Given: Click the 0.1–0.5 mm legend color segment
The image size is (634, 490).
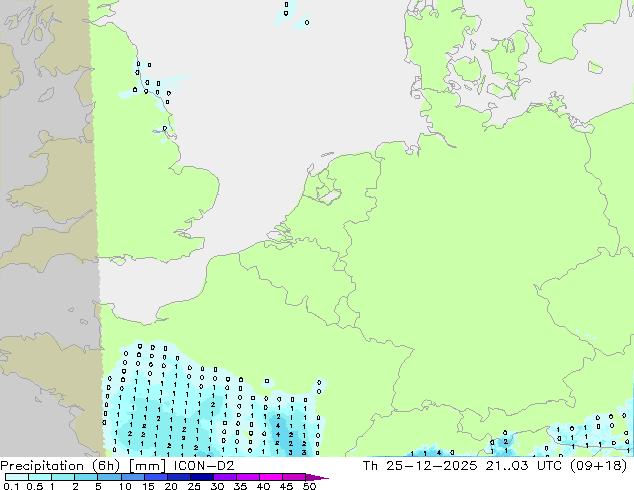Looking at the screenshot, I should pyautogui.click(x=17, y=477).
